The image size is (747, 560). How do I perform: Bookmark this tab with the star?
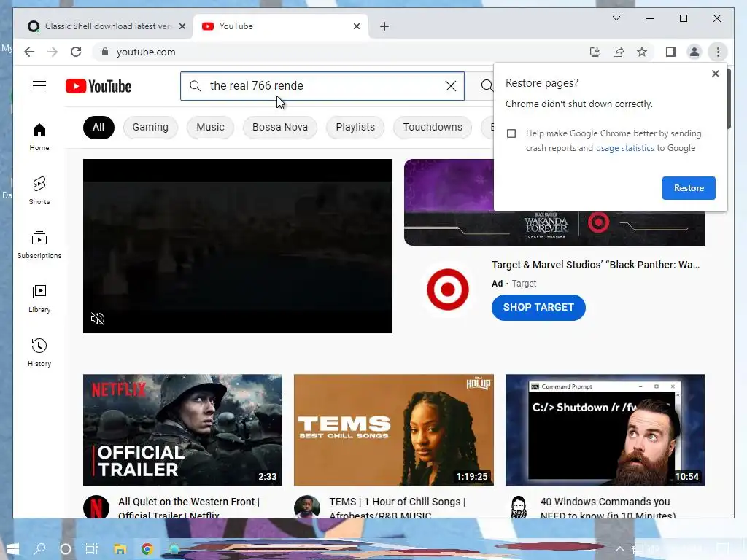pos(642,52)
